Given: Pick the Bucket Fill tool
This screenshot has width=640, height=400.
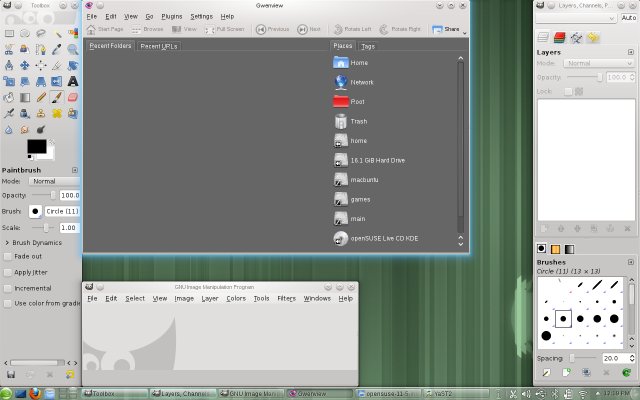Looking at the screenshot, I should [x=9, y=97].
